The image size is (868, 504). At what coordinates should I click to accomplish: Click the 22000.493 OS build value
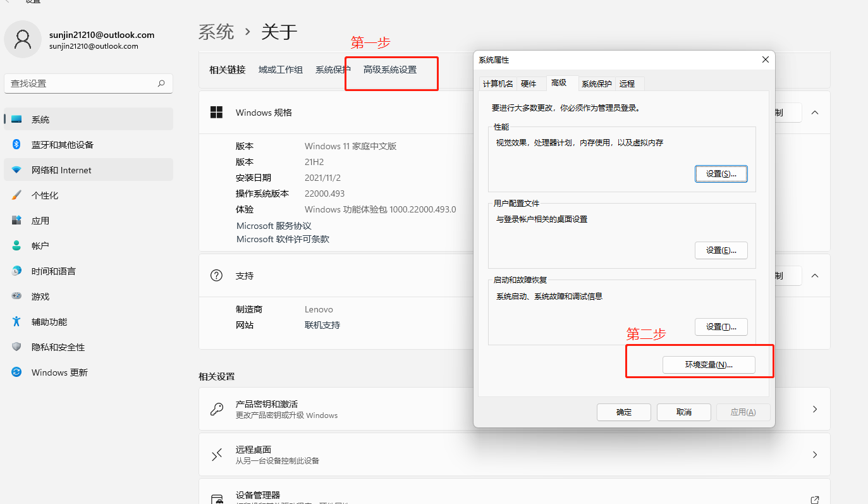(325, 194)
